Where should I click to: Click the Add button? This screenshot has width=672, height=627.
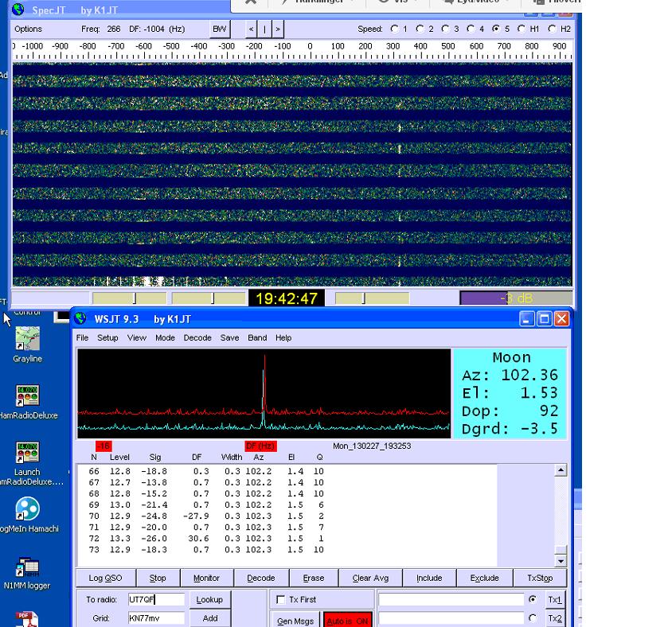(x=209, y=618)
